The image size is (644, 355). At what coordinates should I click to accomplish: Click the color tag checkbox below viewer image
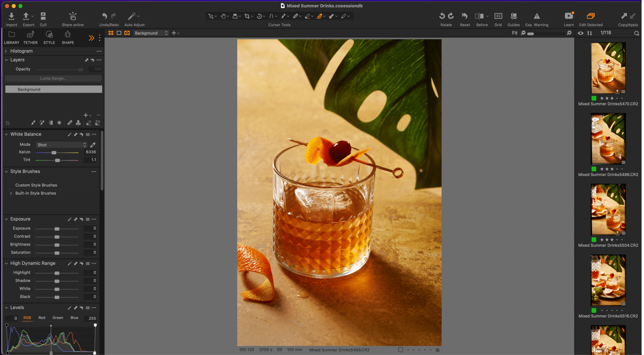point(401,350)
